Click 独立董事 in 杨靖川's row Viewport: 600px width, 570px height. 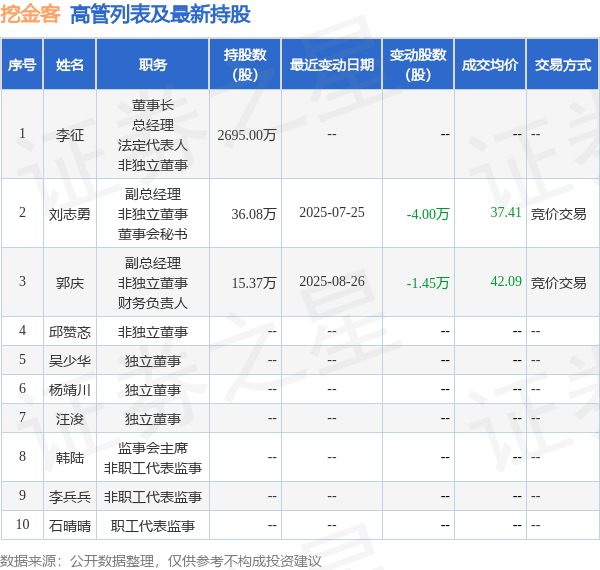pos(153,389)
